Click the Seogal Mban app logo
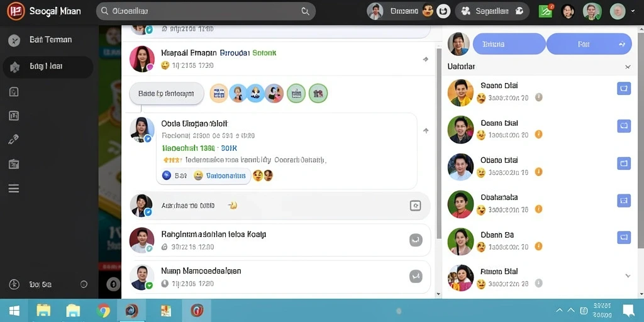Image resolution: width=644 pixels, height=322 pixels. tap(16, 11)
